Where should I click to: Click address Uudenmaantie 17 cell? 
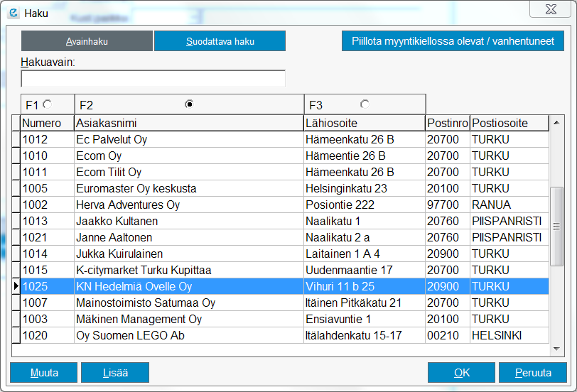[x=365, y=270]
